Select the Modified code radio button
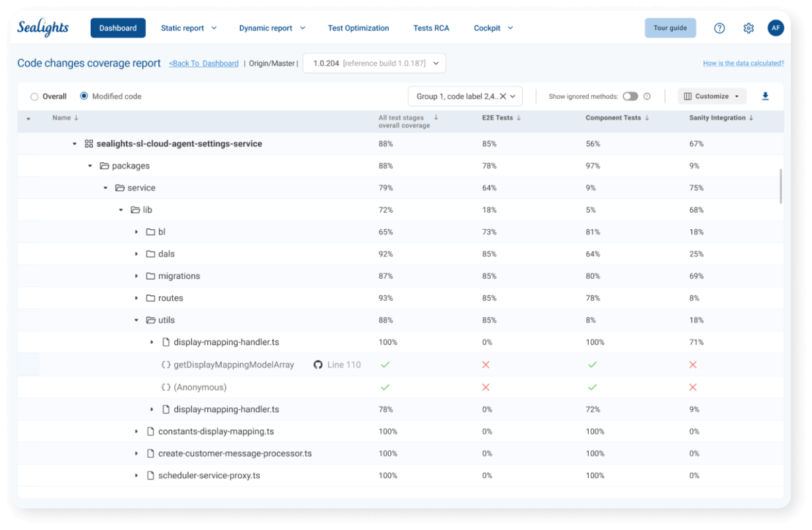The height and width of the screenshot is (530, 812). 83,96
